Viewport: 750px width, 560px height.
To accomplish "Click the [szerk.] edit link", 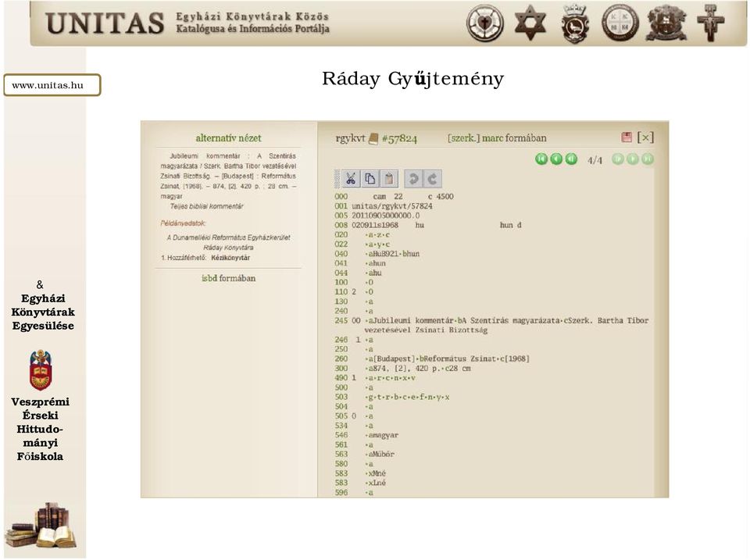I will coord(463,138).
